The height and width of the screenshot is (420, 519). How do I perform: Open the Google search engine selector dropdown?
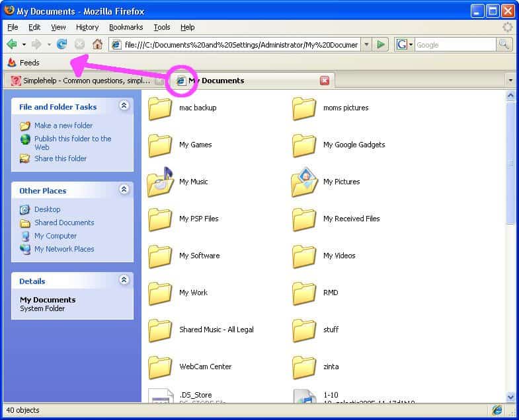411,44
